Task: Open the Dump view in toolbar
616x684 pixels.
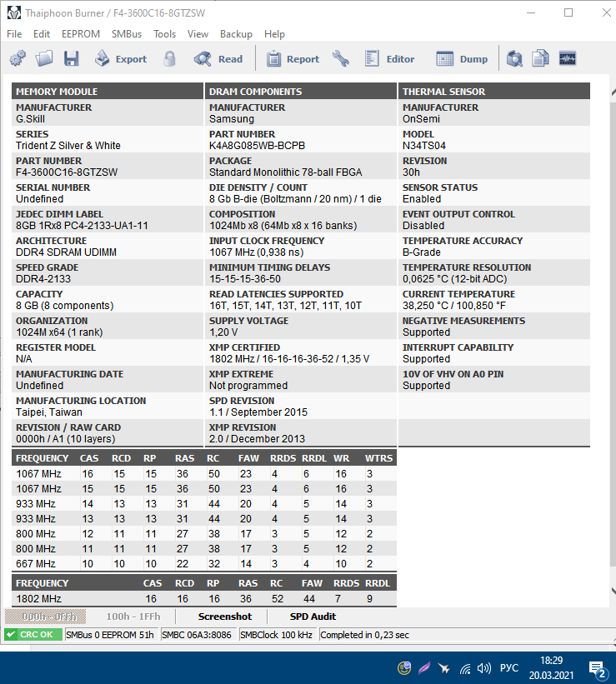Action: (462, 59)
